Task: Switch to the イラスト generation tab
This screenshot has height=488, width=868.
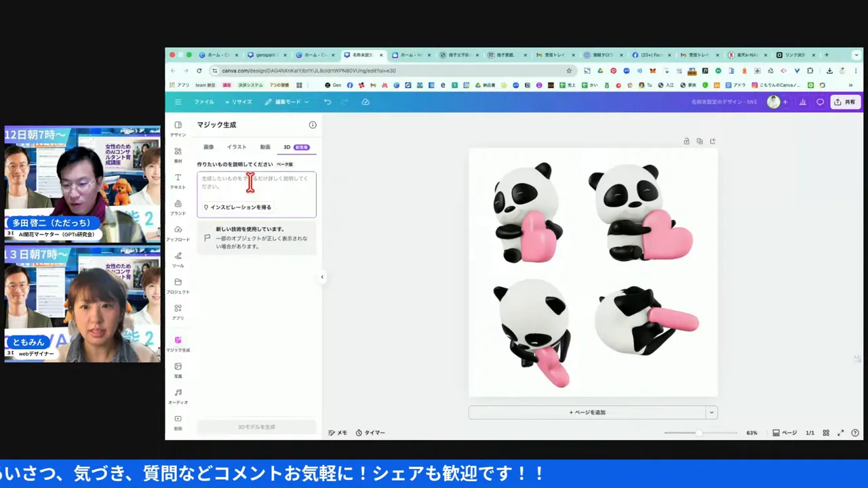Action: tap(236, 147)
